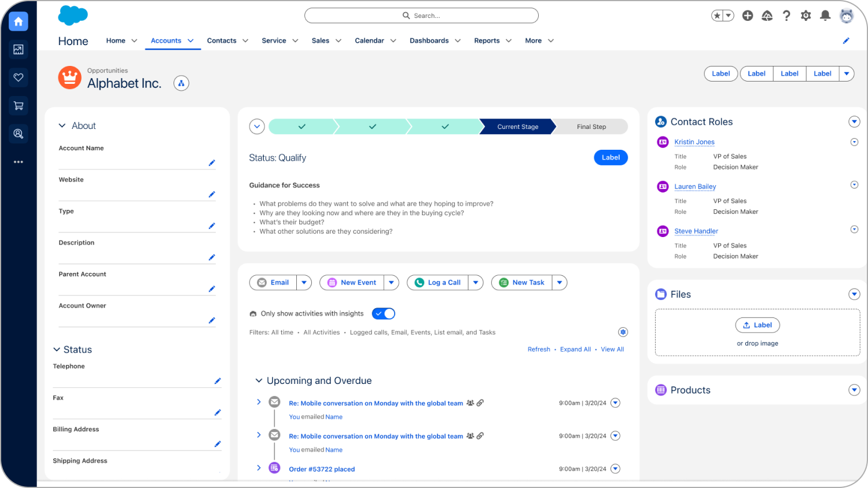Screen dimensions: 868x488
Task: Click the notifications bell icon
Action: (825, 16)
